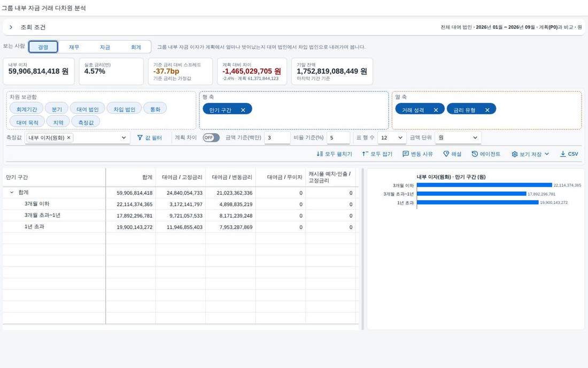
Task: Open the 측정값 measure dropdown arrow
Action: click(124, 137)
